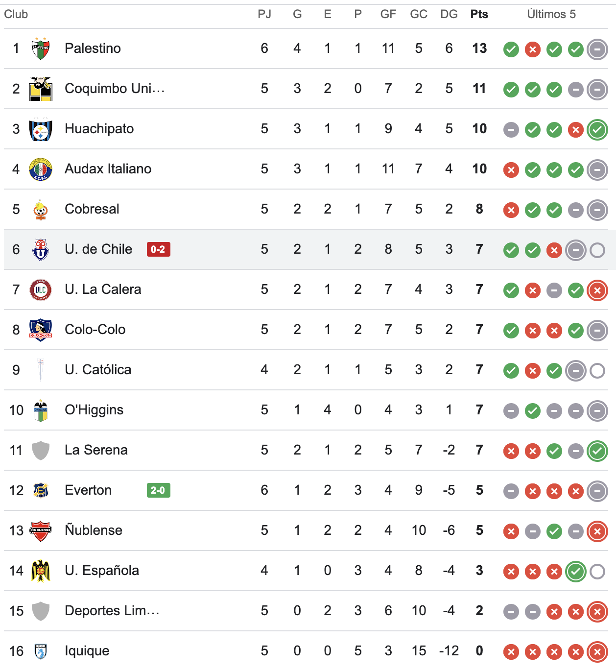Click U. Católica's empty upcoming match circle
This screenshot has height=672, width=616.
[597, 371]
